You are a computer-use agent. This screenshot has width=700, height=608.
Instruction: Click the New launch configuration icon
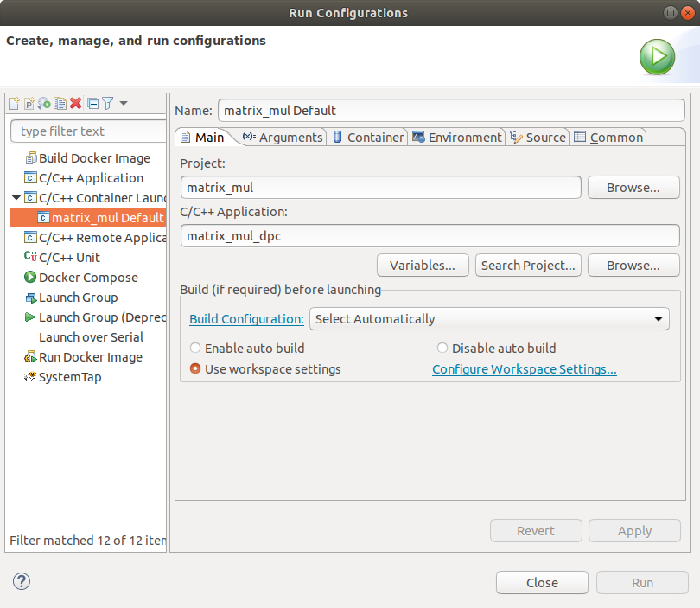tap(14, 104)
